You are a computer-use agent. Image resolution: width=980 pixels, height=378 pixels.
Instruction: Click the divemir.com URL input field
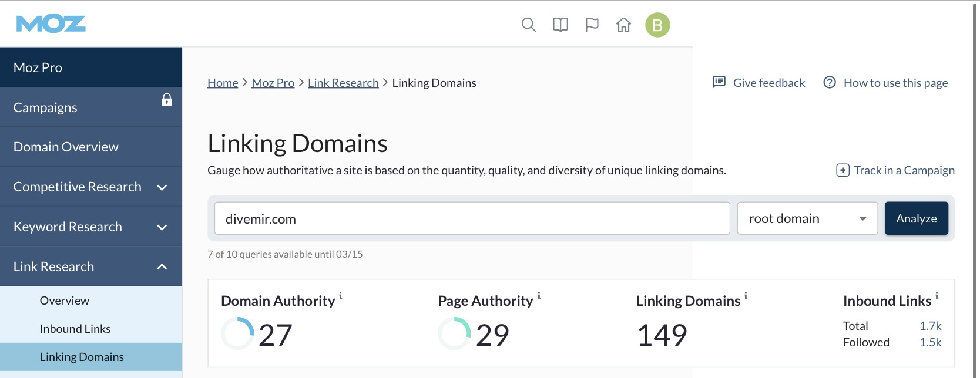click(x=472, y=218)
